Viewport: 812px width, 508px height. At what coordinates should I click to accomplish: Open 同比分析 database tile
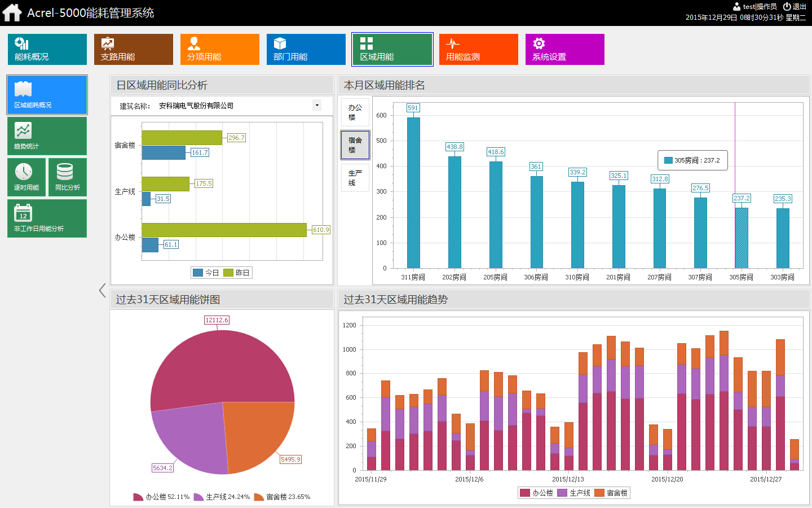(68, 177)
